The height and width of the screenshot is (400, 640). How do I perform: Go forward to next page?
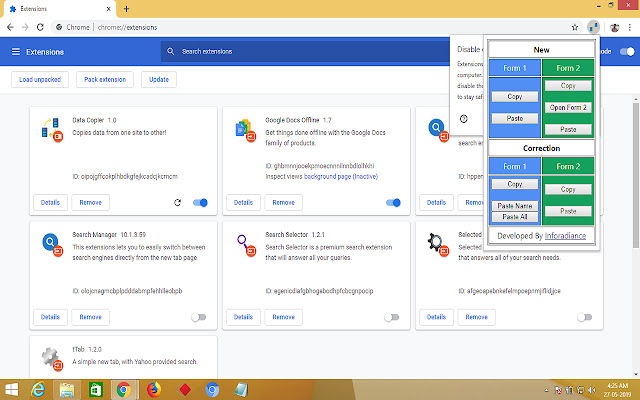[x=25, y=27]
